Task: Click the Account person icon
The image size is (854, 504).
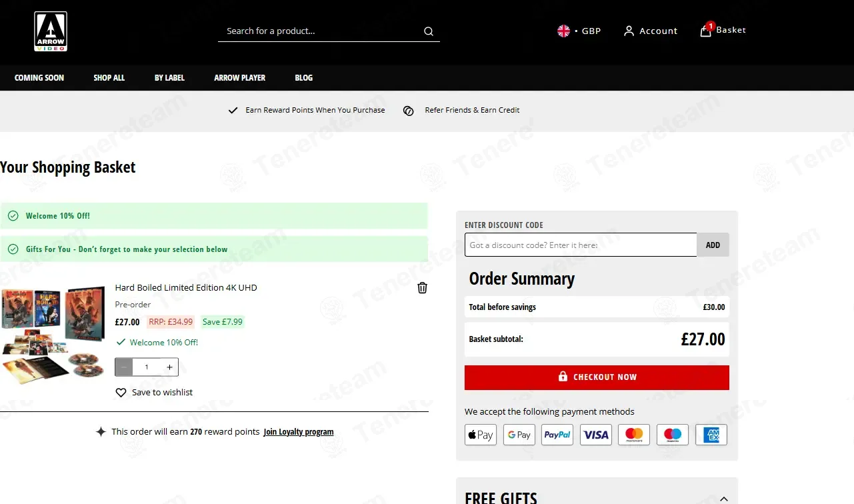Action: pyautogui.click(x=629, y=31)
